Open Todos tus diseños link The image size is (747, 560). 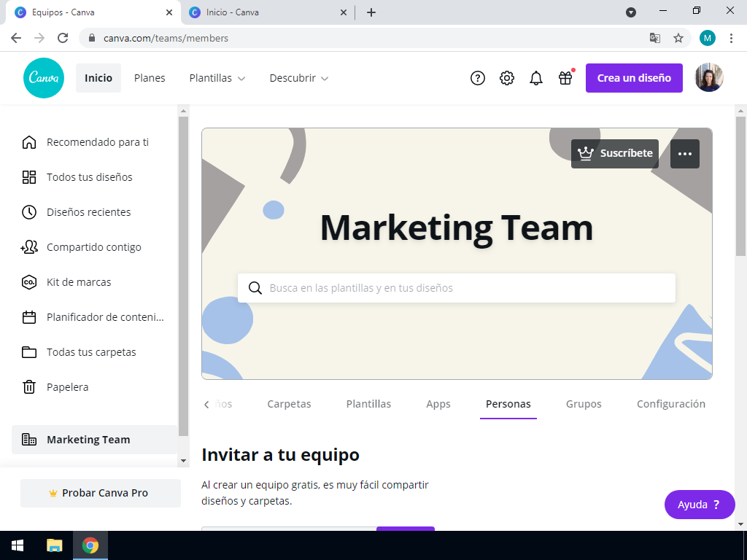pyautogui.click(x=90, y=177)
